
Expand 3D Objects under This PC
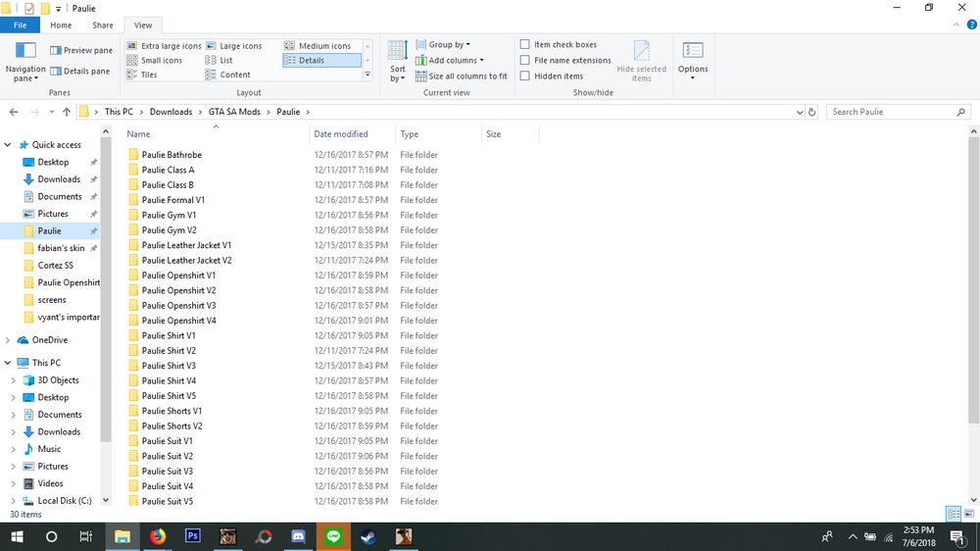pos(13,380)
